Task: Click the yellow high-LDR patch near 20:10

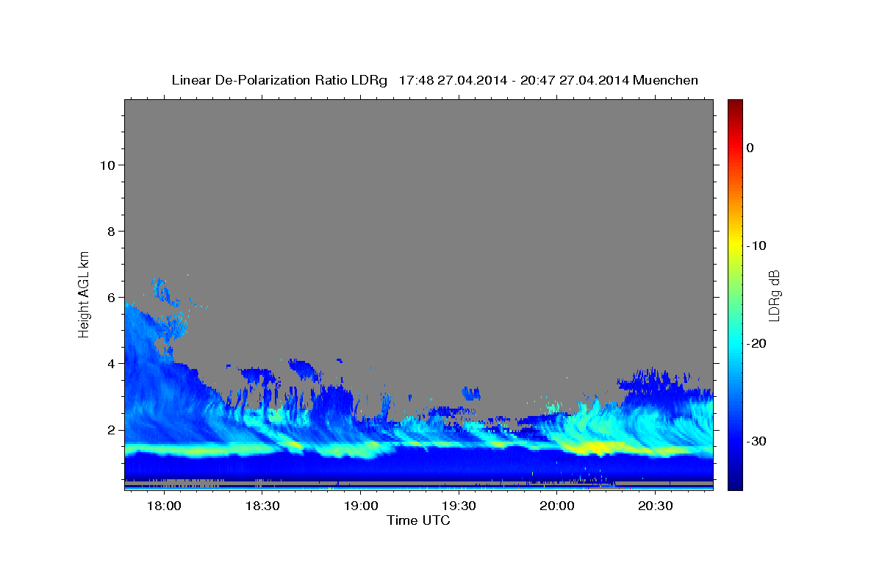Action: (597, 447)
